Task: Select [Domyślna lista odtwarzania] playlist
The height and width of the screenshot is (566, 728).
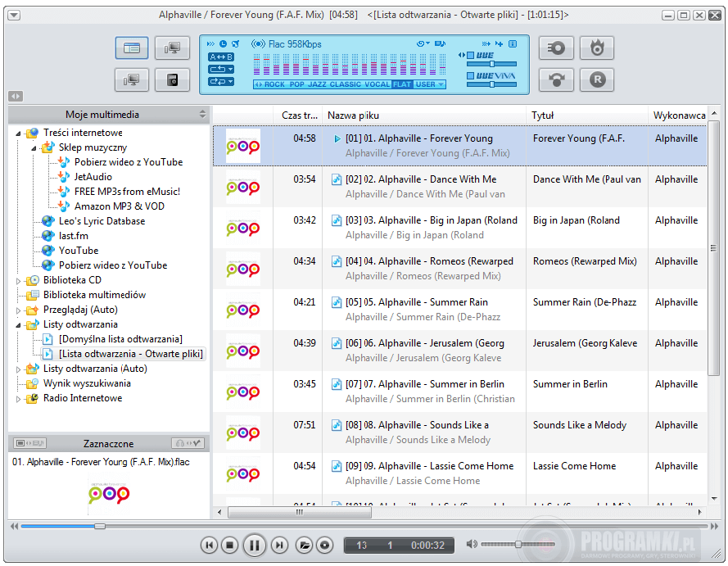Action: click(120, 339)
